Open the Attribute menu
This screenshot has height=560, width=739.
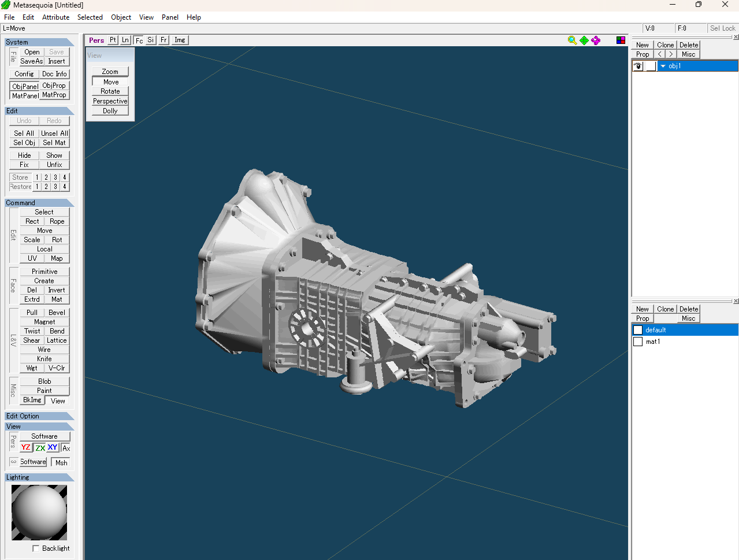pos(55,17)
